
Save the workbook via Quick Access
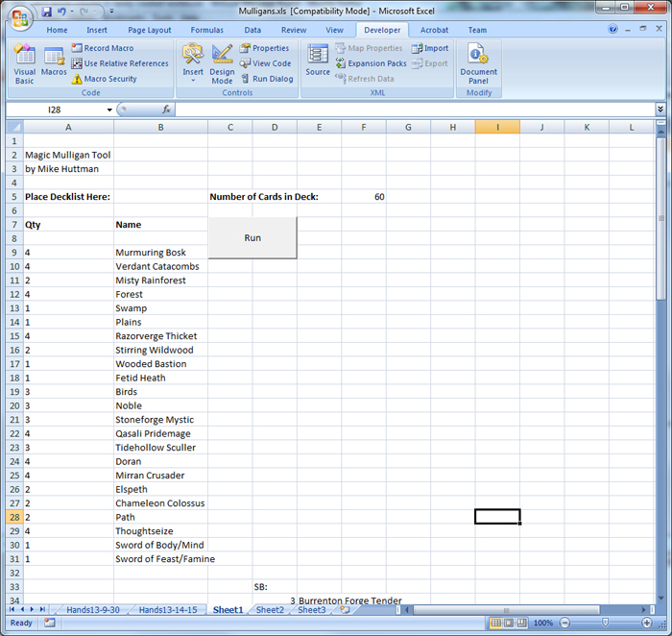point(46,12)
